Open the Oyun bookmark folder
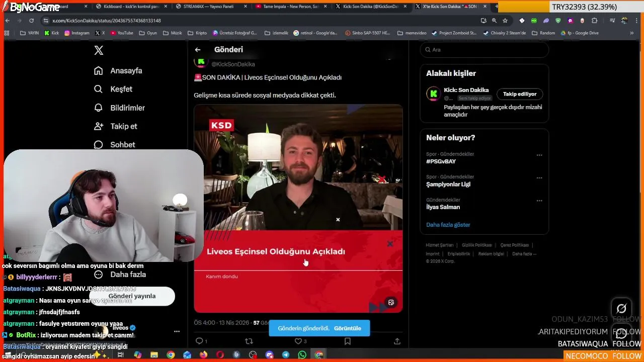Viewport: 644px width, 362px height. click(x=148, y=33)
